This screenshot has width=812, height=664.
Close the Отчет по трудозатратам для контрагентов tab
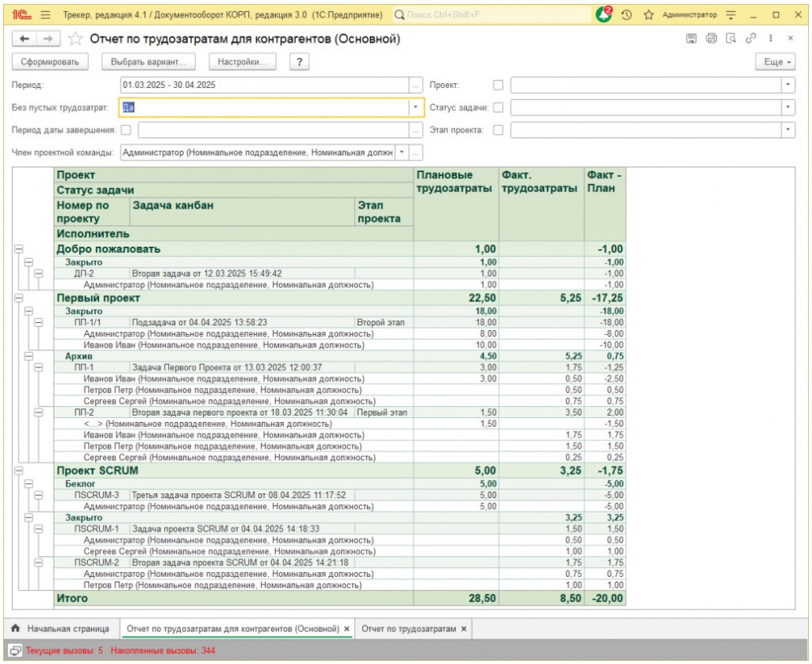347,629
